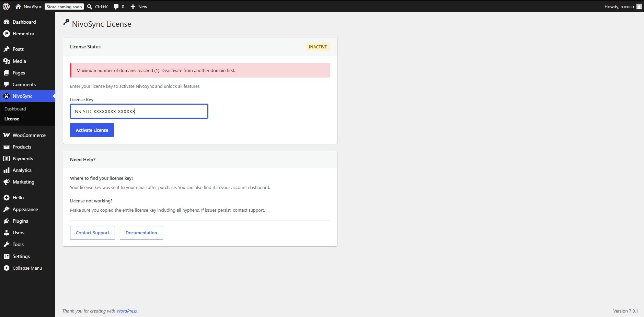Click the maximum domains reached error notice
644x317 pixels.
tap(200, 70)
